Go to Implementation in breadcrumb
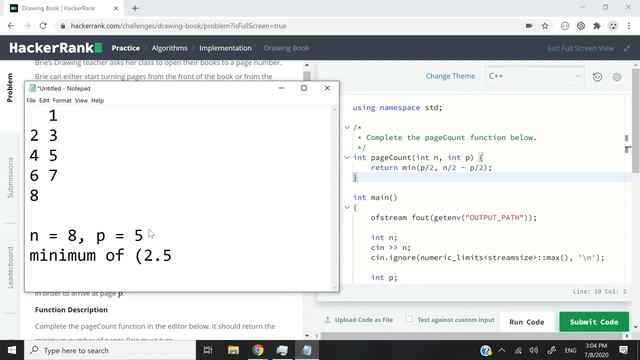 [225, 48]
